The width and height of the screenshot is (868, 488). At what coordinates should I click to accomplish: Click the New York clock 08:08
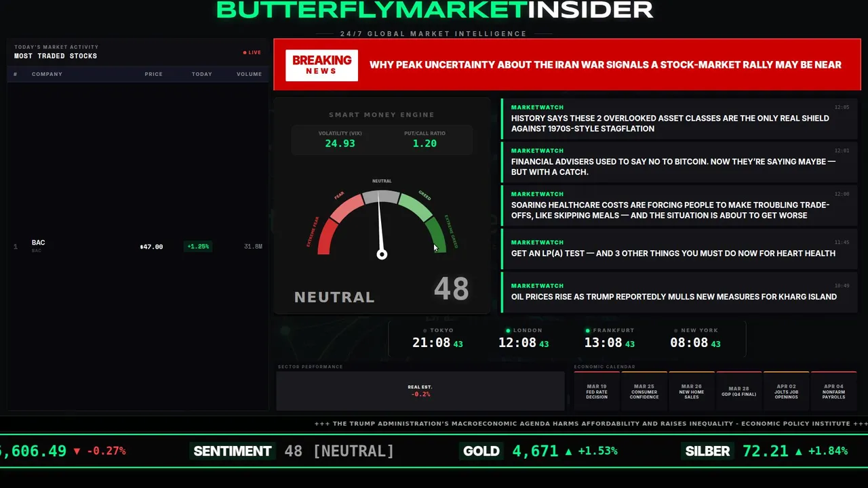point(689,343)
